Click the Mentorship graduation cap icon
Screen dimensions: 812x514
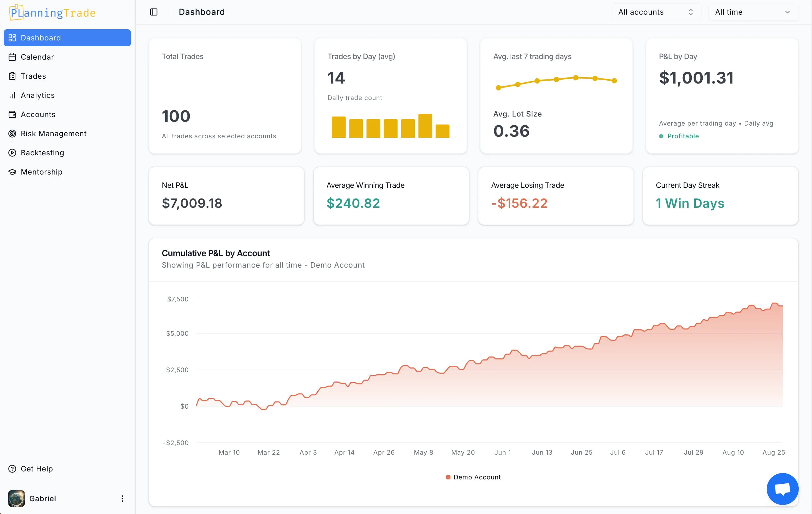pos(13,172)
